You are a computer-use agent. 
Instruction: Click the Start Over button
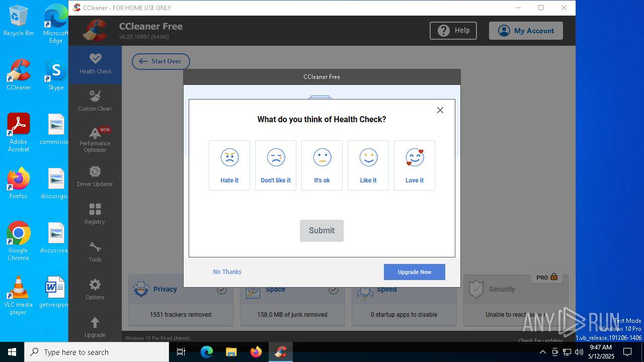[x=161, y=61]
